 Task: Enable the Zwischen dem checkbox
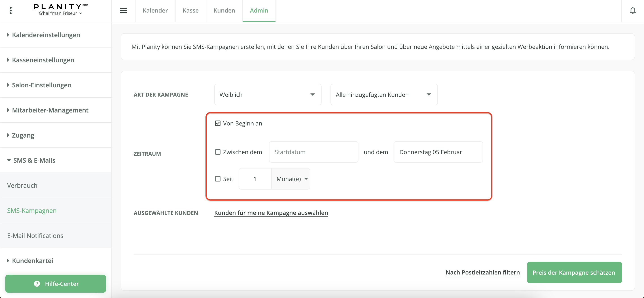[x=218, y=152]
